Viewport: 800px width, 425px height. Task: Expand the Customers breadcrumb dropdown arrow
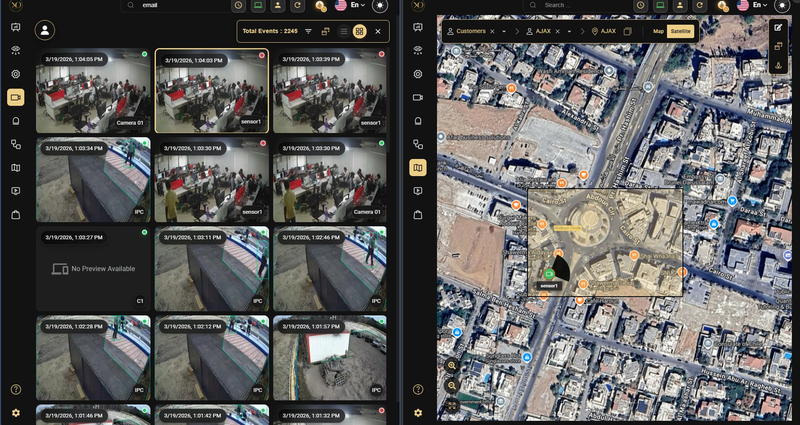504,31
